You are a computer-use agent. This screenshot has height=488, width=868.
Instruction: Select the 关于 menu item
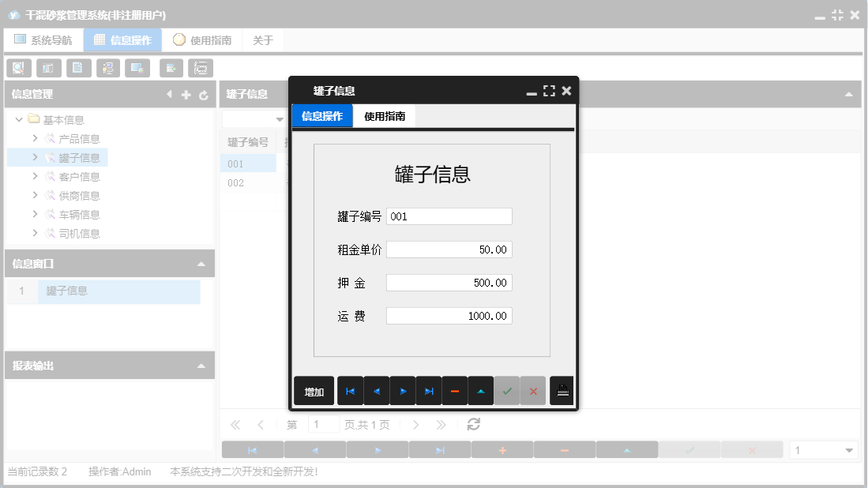pyautogui.click(x=263, y=39)
